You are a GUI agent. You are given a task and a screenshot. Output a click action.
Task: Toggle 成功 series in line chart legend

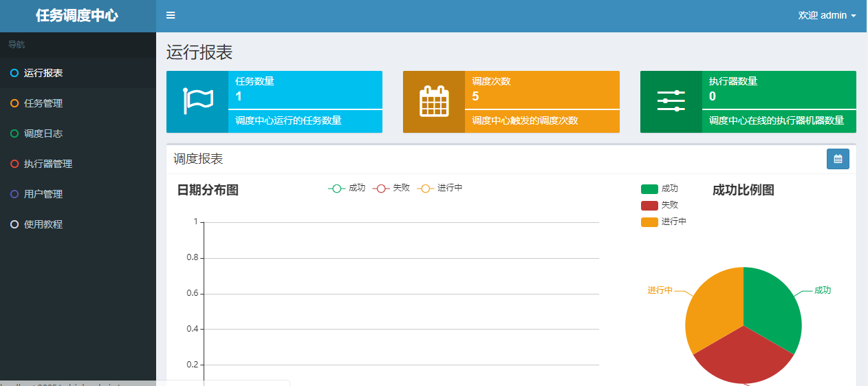coord(347,188)
